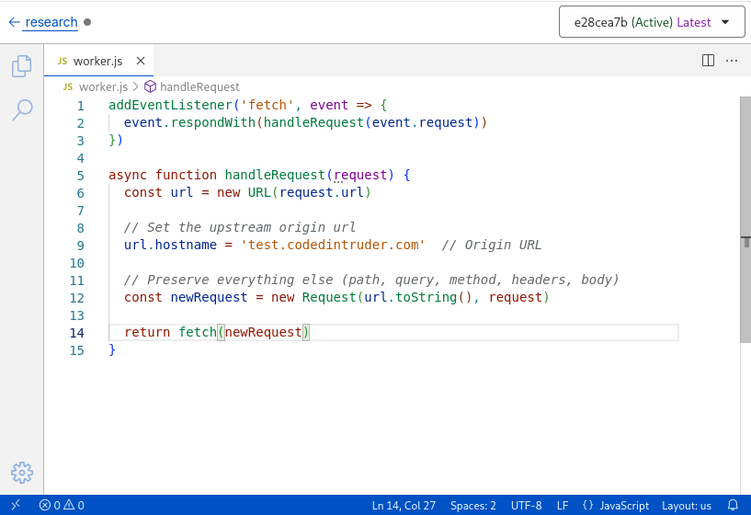Open the notifications bell icon
Screen dimensions: 751x515
pos(733,505)
